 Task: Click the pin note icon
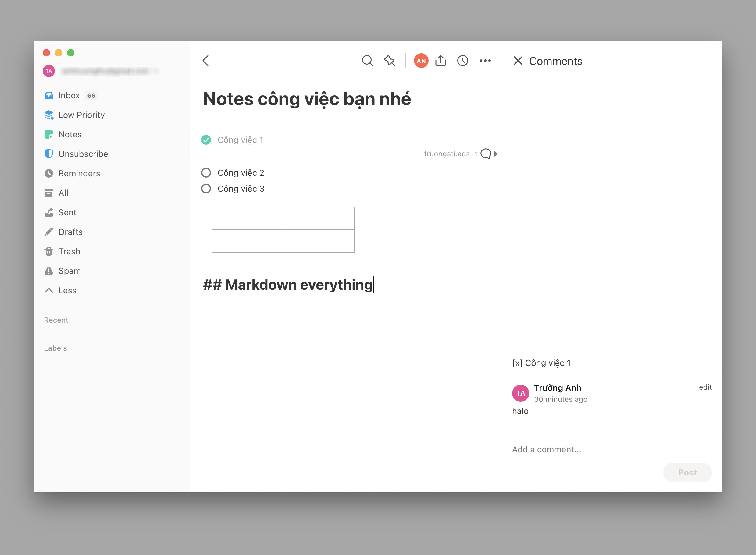[389, 61]
